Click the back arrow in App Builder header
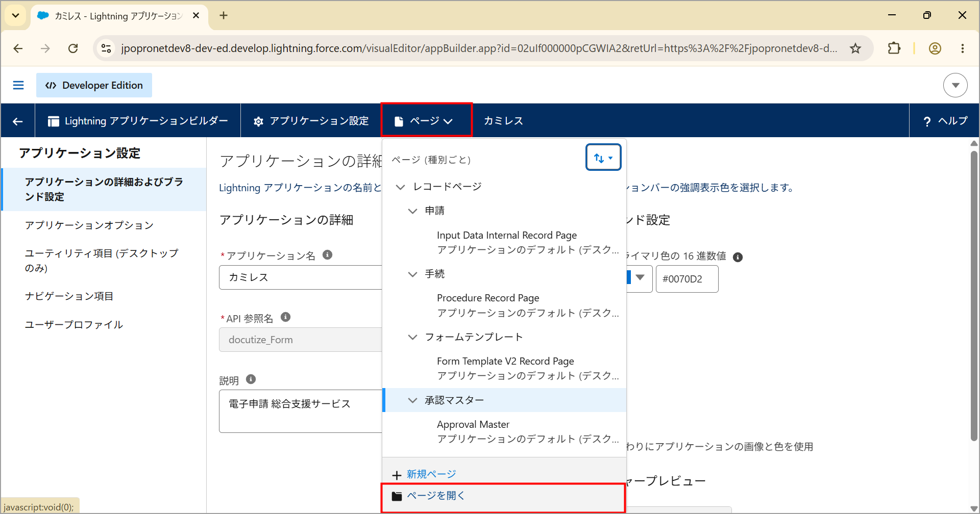Viewport: 980px width, 514px height. [x=18, y=121]
